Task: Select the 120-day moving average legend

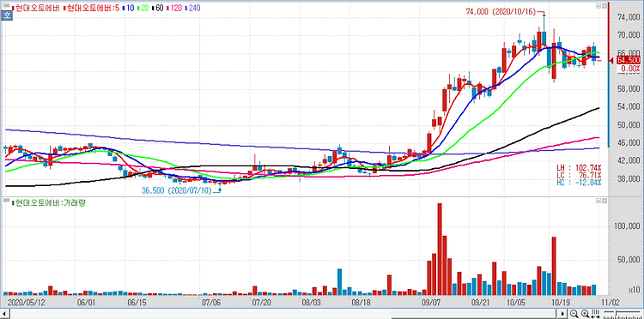Action: pyautogui.click(x=174, y=8)
